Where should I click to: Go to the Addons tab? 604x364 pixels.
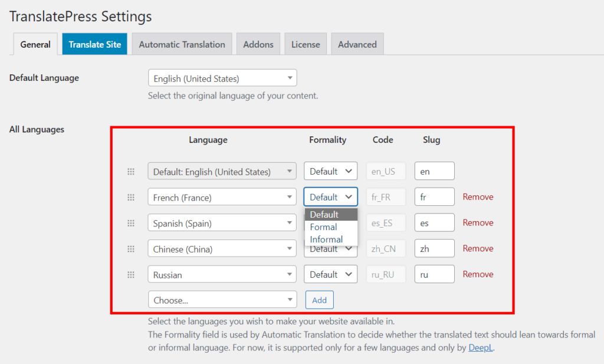(x=258, y=44)
